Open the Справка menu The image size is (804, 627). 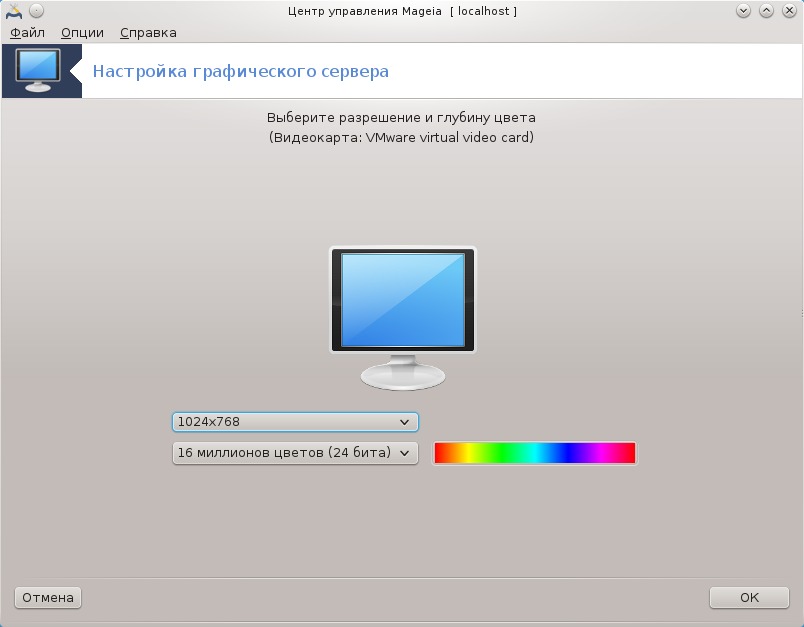tap(148, 33)
